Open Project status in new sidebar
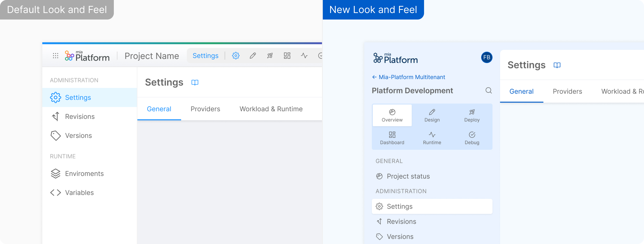The height and width of the screenshot is (244, 644). coord(408,176)
